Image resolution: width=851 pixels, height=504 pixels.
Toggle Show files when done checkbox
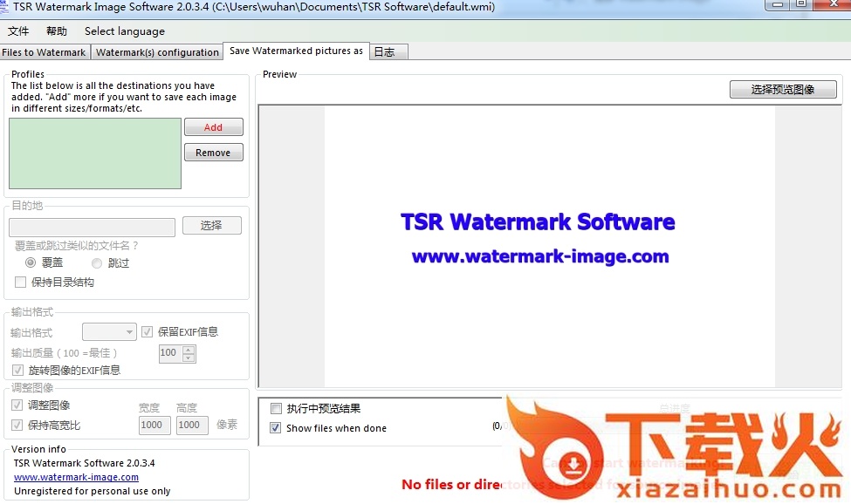(276, 428)
